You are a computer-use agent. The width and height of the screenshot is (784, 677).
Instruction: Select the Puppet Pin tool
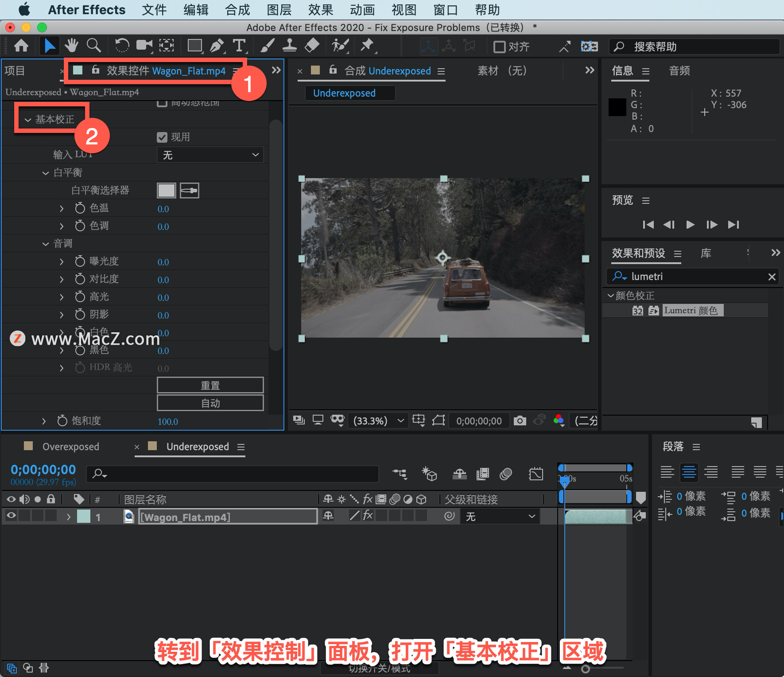coord(367,46)
